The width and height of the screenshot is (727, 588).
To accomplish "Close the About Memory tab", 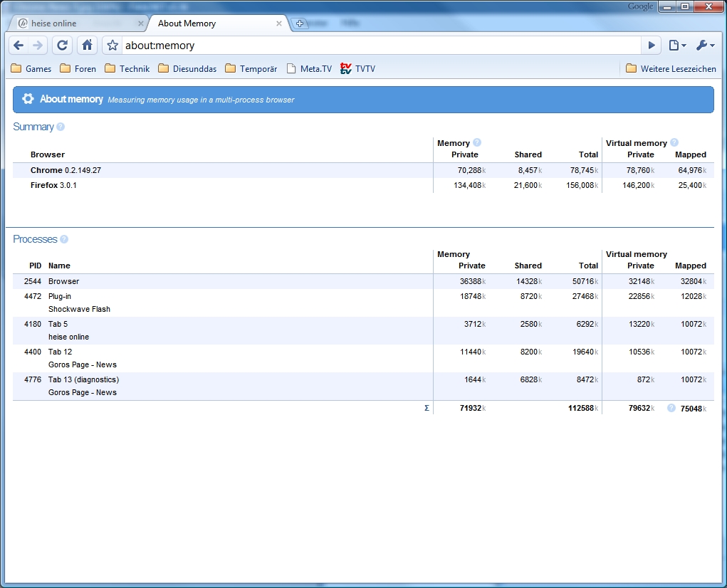I will [x=279, y=23].
